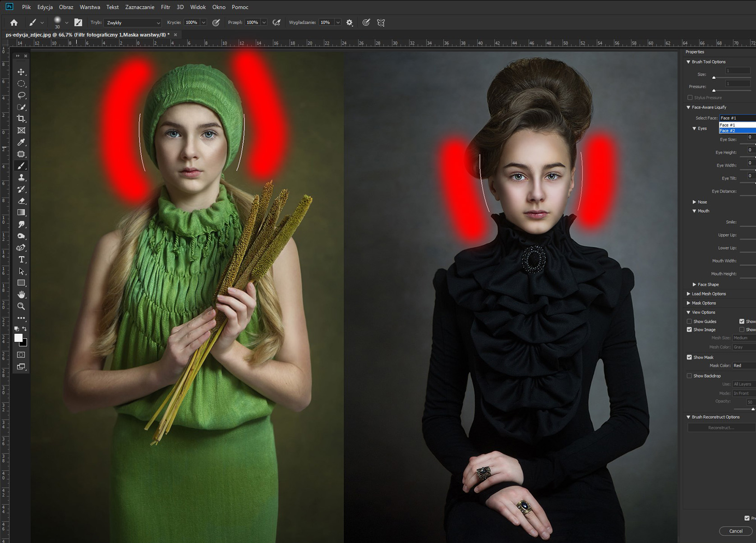Select the Lasso tool

tap(21, 96)
